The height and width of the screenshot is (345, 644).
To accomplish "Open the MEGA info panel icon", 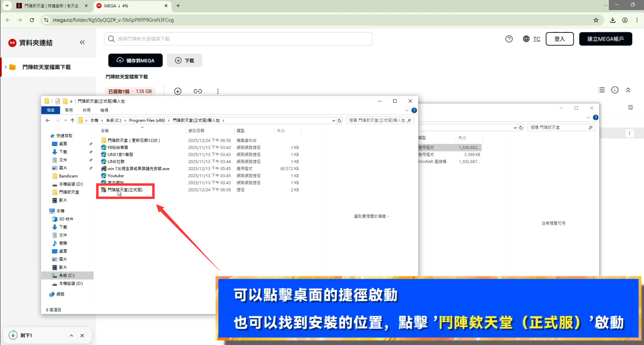I will [x=615, y=90].
